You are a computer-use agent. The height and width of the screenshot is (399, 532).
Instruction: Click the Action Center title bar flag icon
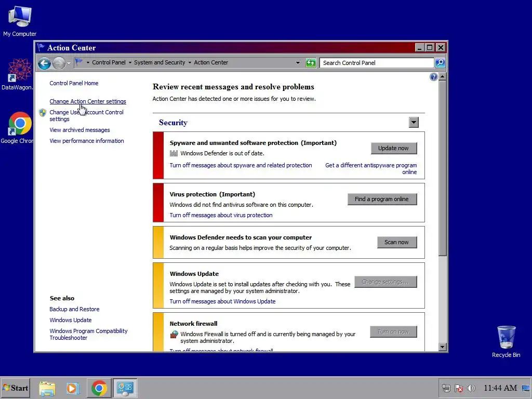pyautogui.click(x=41, y=47)
